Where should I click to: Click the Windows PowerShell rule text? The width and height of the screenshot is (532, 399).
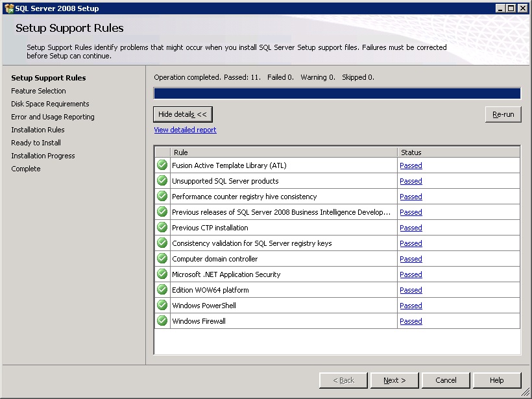pyautogui.click(x=204, y=306)
